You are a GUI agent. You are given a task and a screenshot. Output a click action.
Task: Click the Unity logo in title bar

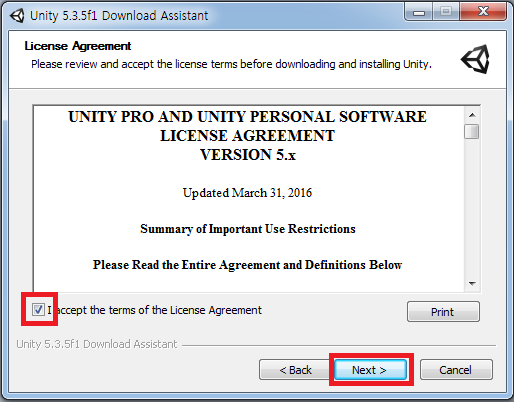click(x=17, y=15)
